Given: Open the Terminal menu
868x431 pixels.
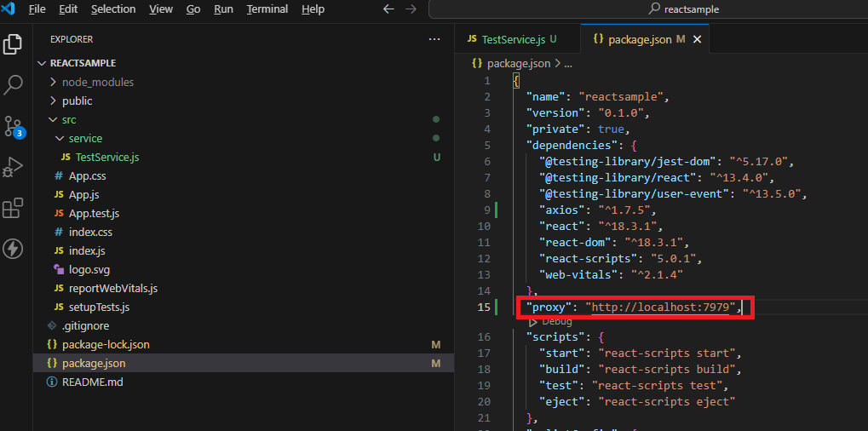Looking at the screenshot, I should [x=267, y=9].
